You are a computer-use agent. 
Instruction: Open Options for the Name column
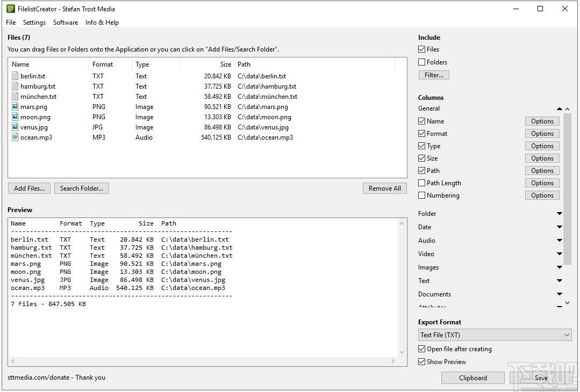coord(542,121)
